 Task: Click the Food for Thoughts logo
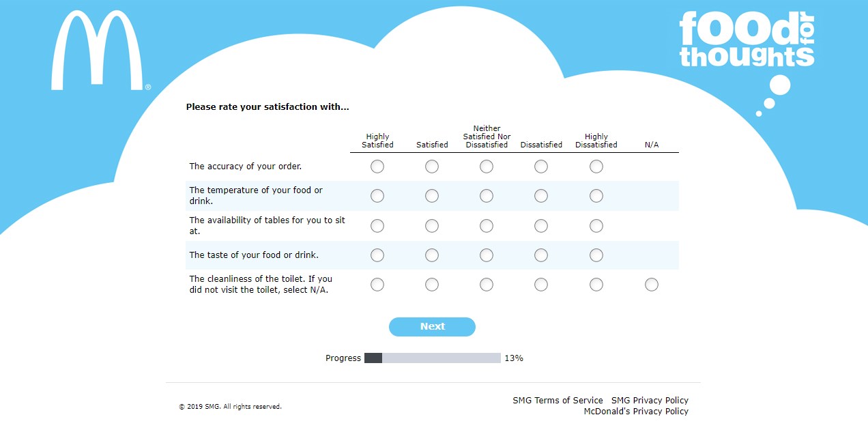[747, 39]
